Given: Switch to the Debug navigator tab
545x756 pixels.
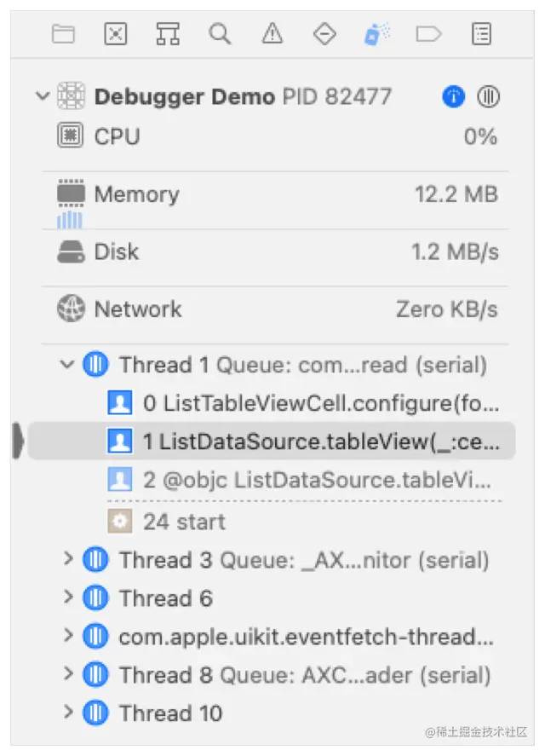Looking at the screenshot, I should [x=375, y=34].
